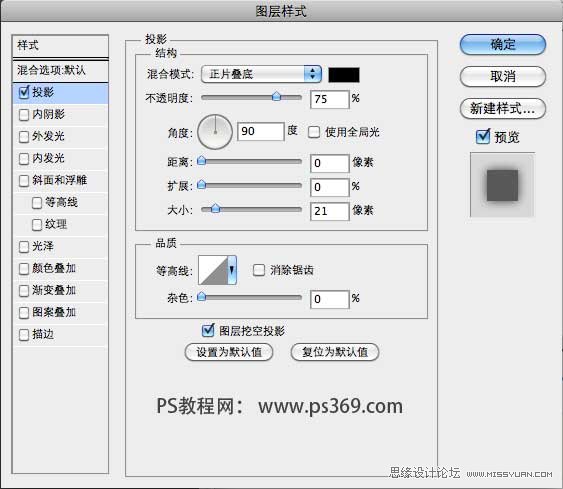Enable the 等高线 sub-option checkbox
The height and width of the screenshot is (489, 563).
(x=37, y=203)
